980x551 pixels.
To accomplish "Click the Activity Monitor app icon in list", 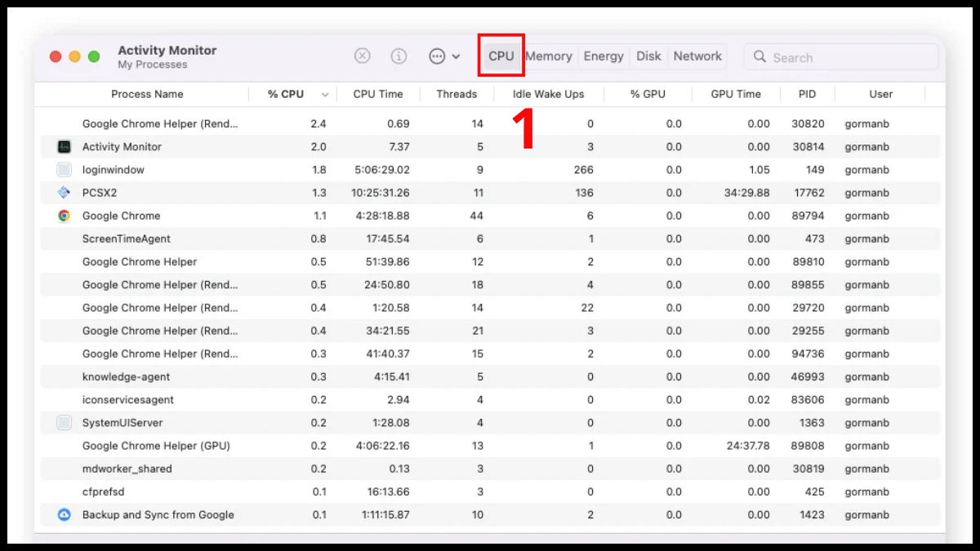I will click(65, 147).
